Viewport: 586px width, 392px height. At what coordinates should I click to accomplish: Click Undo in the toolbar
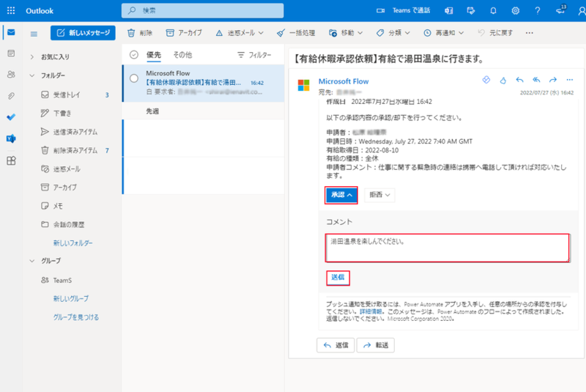click(x=495, y=33)
